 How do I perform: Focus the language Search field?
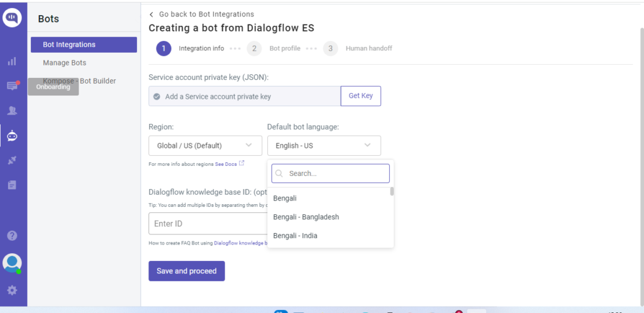tap(330, 173)
